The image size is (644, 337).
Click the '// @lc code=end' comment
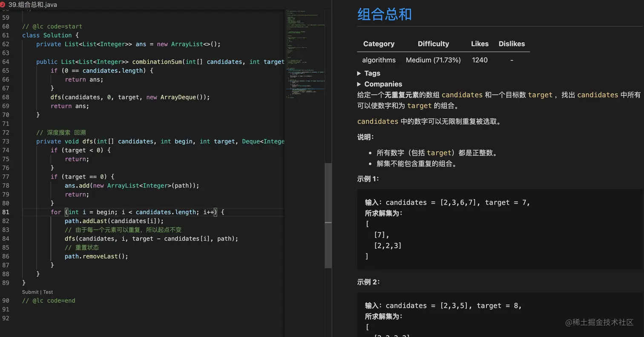click(x=49, y=300)
